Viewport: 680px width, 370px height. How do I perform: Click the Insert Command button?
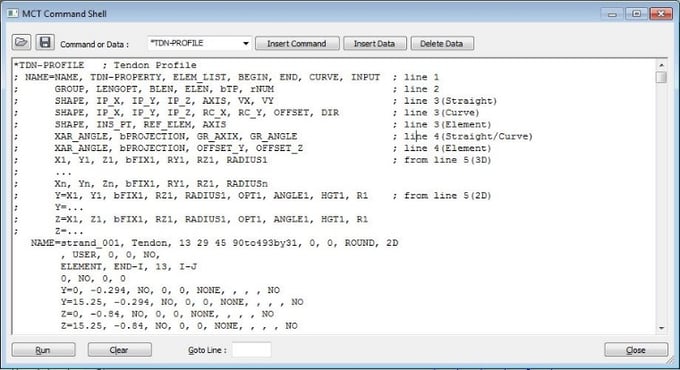(x=297, y=43)
